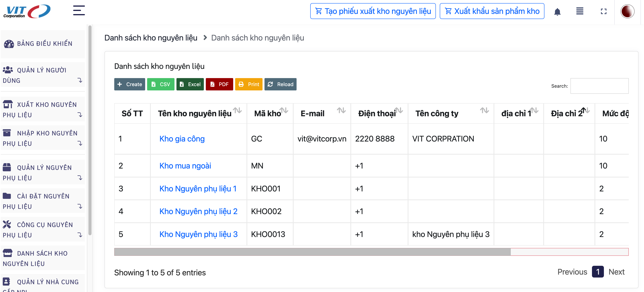This screenshot has width=644, height=292.
Task: Click the VIT Corporation logo
Action: (27, 11)
